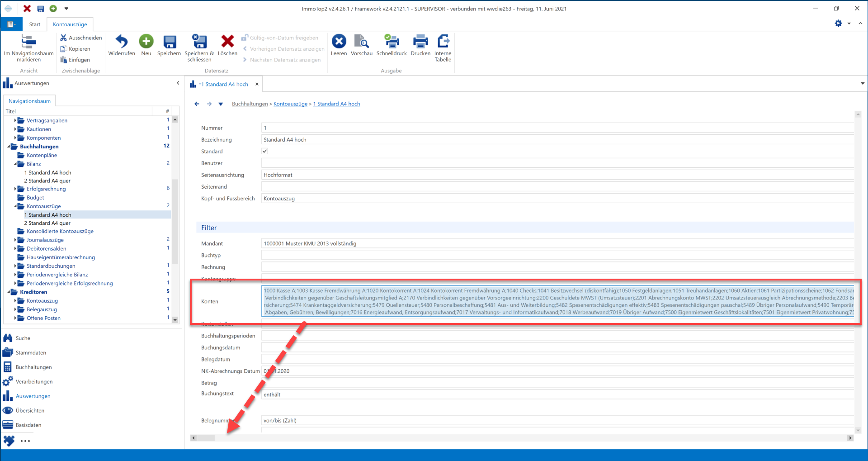
Task: Open the Übersichten eye icon section
Action: click(x=8, y=410)
